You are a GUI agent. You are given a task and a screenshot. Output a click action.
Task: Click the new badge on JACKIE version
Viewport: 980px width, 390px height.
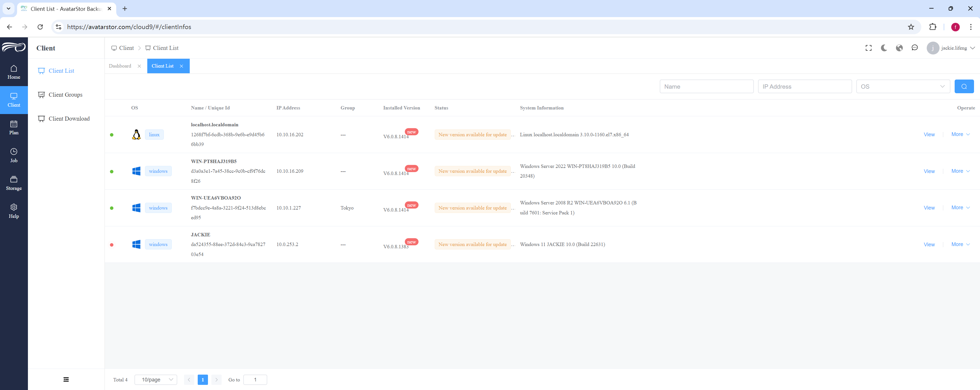(x=411, y=242)
